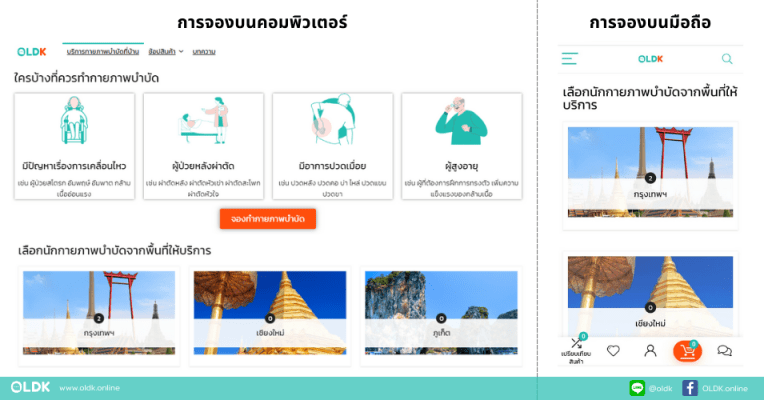Open the chat bubbles icon
The image size is (764, 400).
click(x=725, y=351)
